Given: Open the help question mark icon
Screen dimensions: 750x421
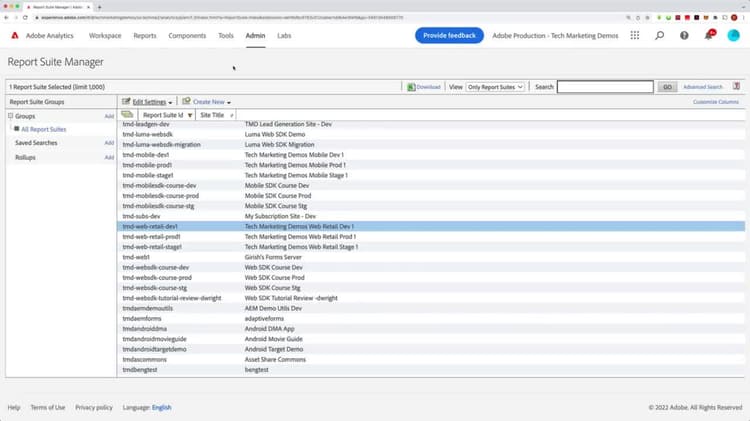Looking at the screenshot, I should click(x=684, y=35).
